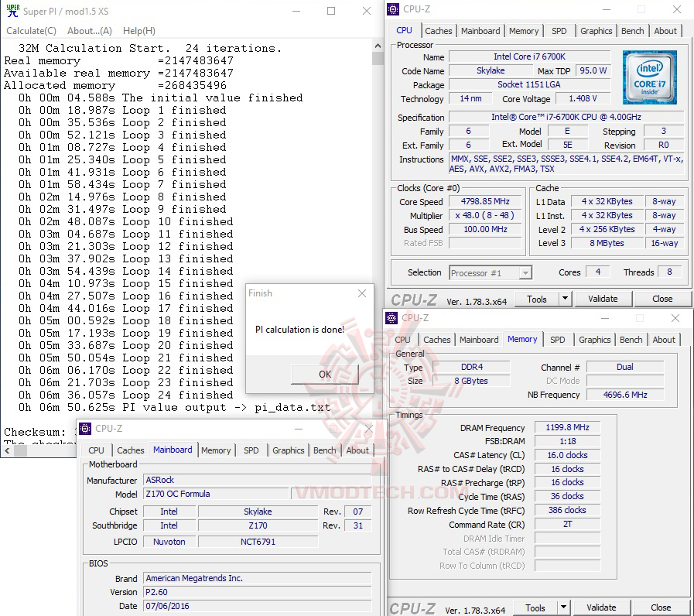The image size is (694, 616).
Task: Switch to Bench tab in Mainboard CPU-Z window
Action: click(x=324, y=451)
